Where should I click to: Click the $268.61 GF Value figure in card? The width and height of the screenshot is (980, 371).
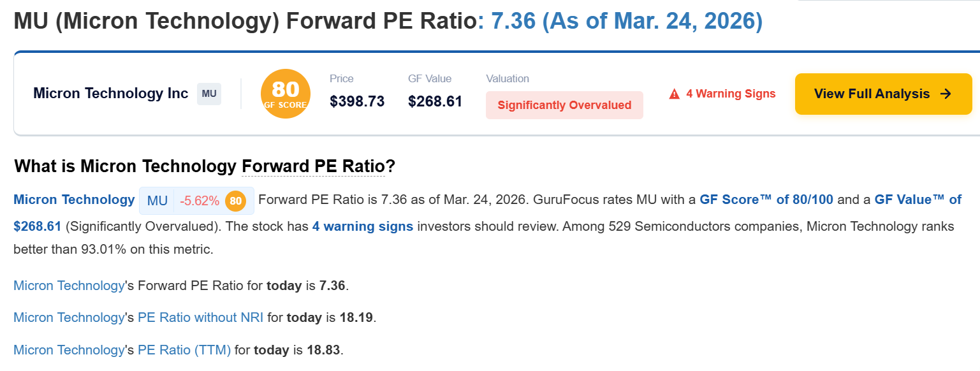[x=435, y=101]
